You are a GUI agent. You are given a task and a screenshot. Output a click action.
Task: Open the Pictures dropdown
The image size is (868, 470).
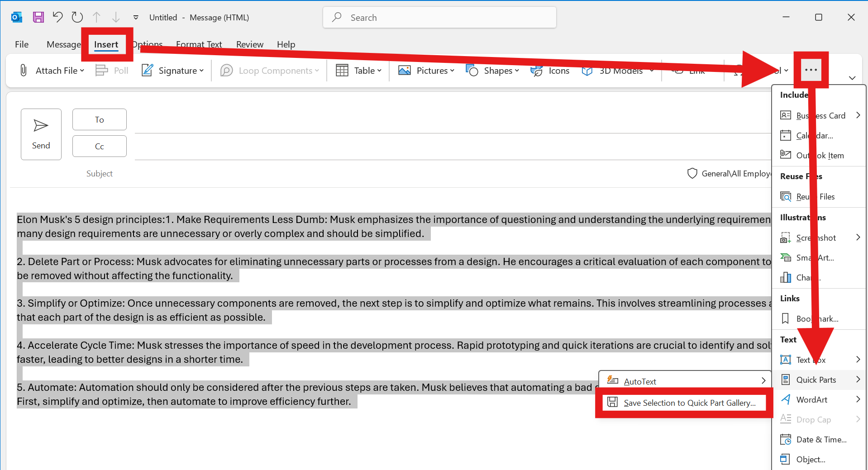426,71
